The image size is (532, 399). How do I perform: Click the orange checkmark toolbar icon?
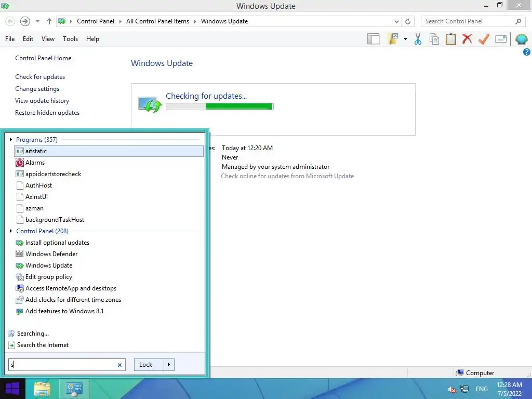click(x=484, y=39)
